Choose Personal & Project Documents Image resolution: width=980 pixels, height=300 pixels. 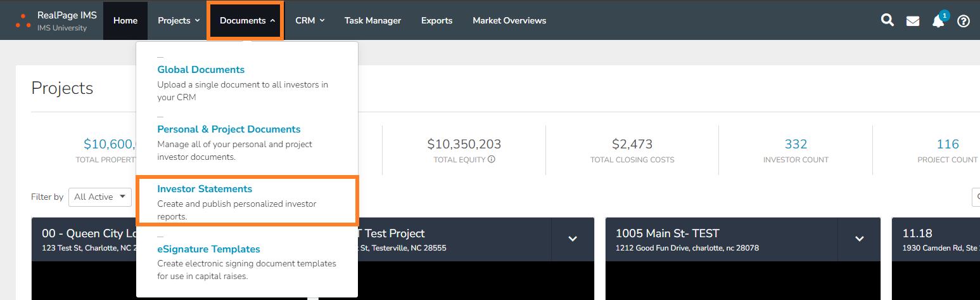[229, 129]
